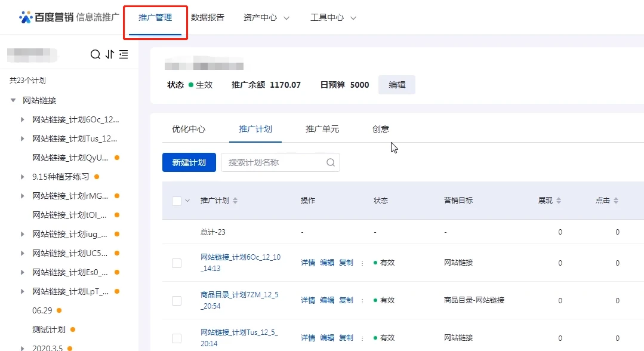Check the box for 网站链接_计划6Oc_12_10 row
644x351 pixels.
[x=177, y=263]
